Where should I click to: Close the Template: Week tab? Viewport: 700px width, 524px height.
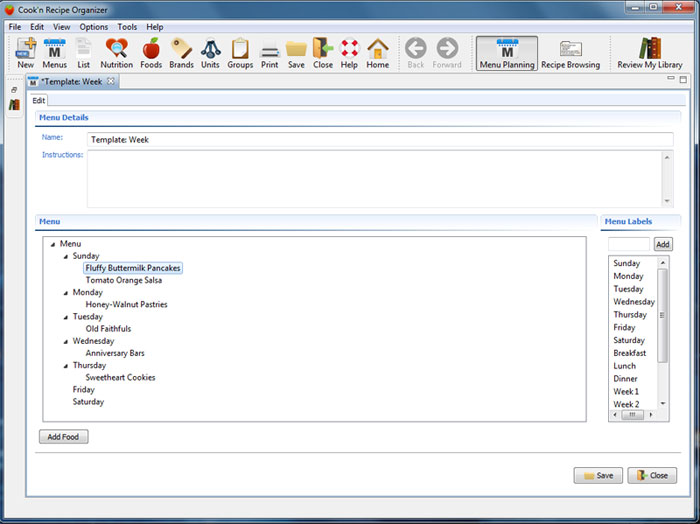111,81
